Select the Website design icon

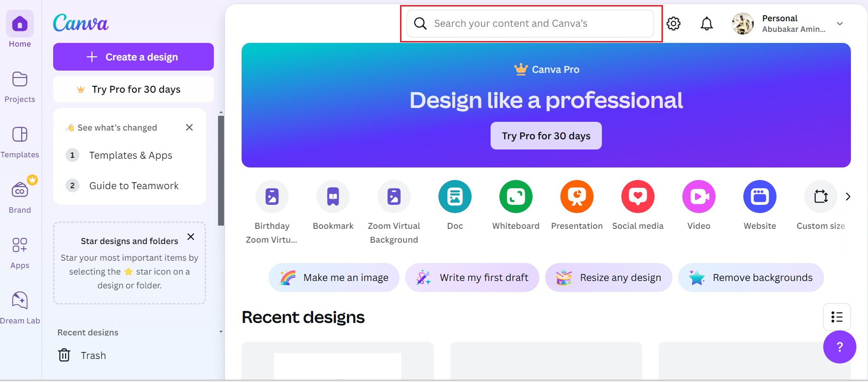(x=759, y=197)
